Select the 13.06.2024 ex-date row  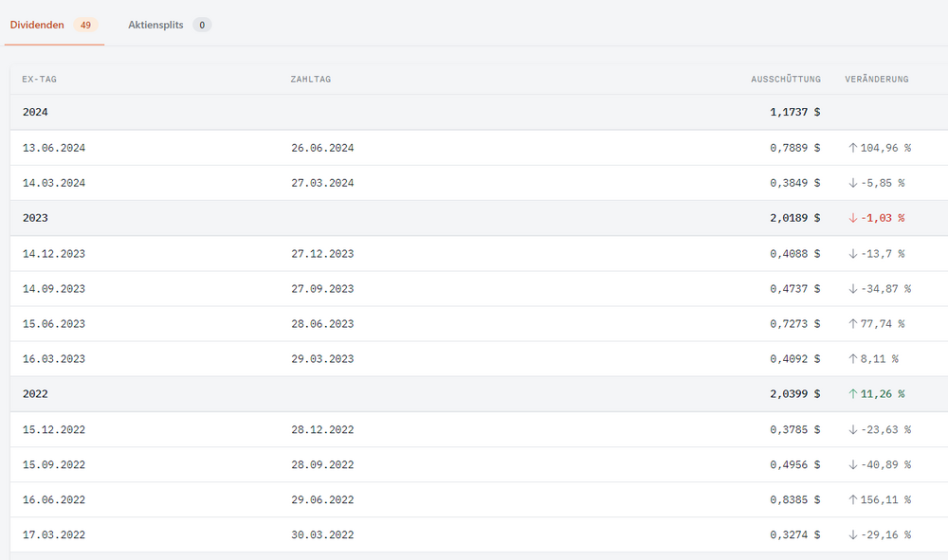click(54, 148)
